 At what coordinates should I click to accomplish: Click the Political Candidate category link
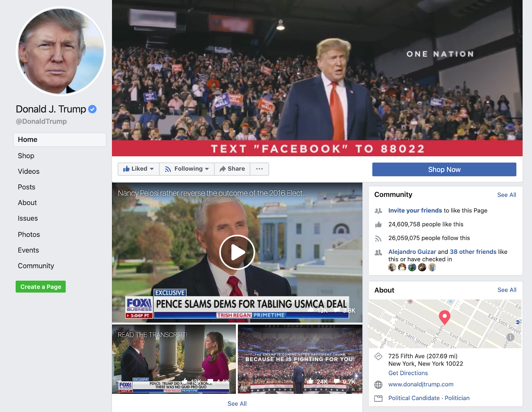pyautogui.click(x=414, y=398)
